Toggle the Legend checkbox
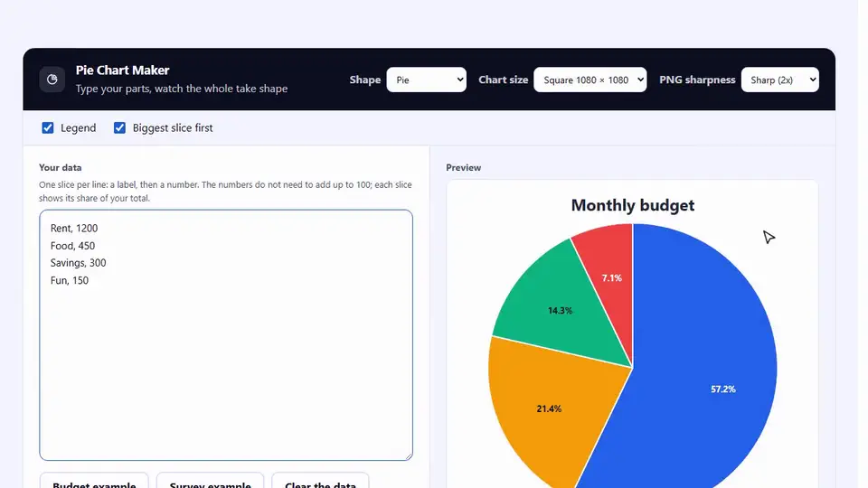 click(48, 127)
